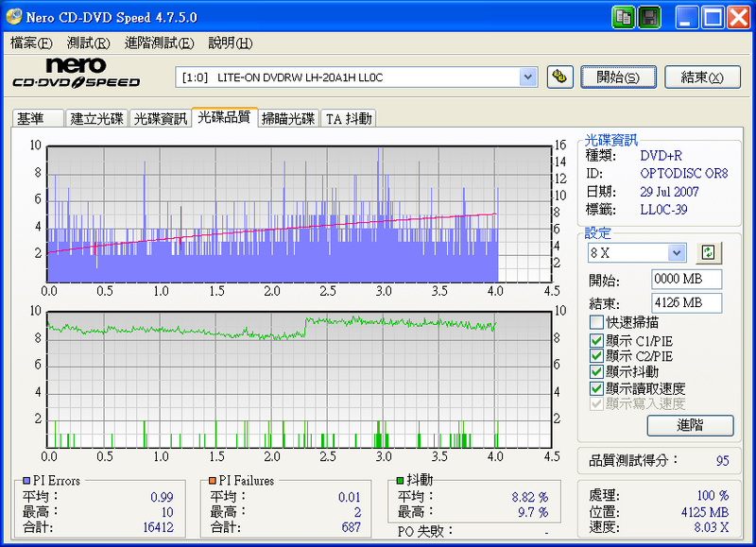Select the 光碟品質 tab

click(224, 116)
